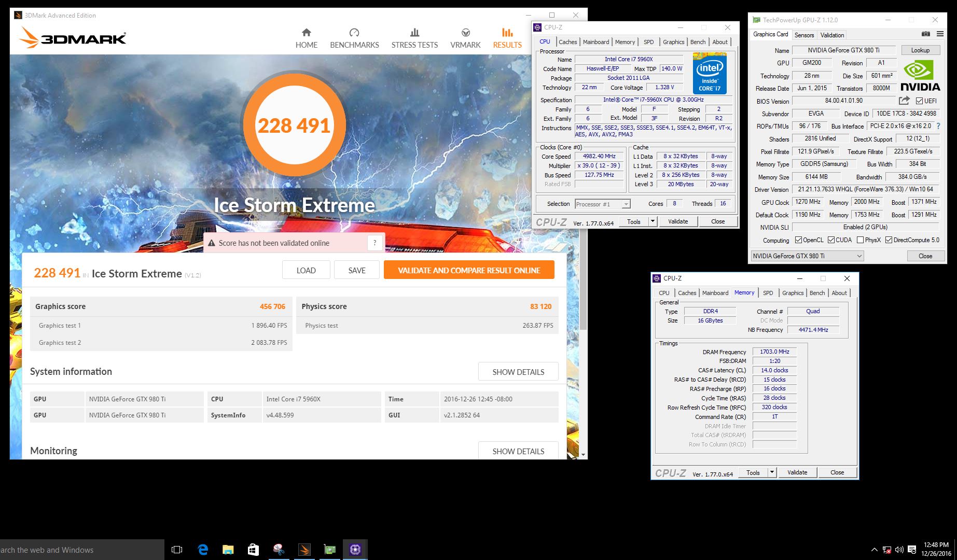Image resolution: width=957 pixels, height=560 pixels.
Task: Open the HOME section in 3DMark
Action: pyautogui.click(x=306, y=38)
